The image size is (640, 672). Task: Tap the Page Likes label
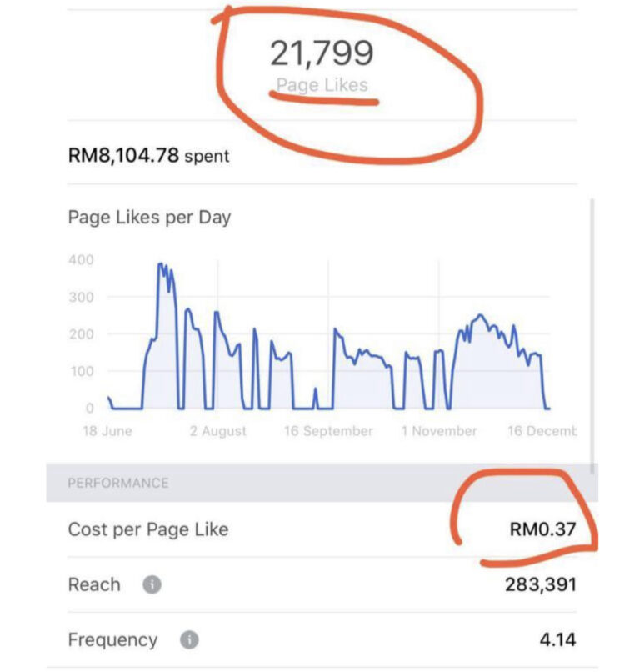[x=322, y=85]
